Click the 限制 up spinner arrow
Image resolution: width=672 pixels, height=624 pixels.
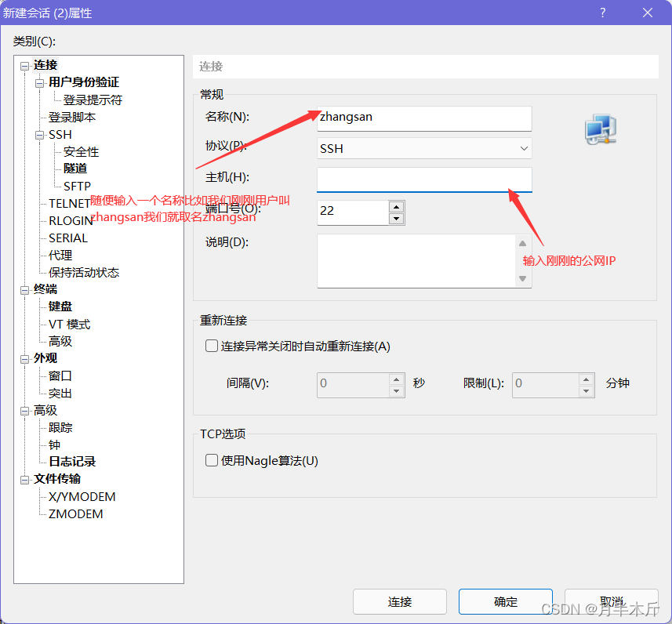coord(586,379)
